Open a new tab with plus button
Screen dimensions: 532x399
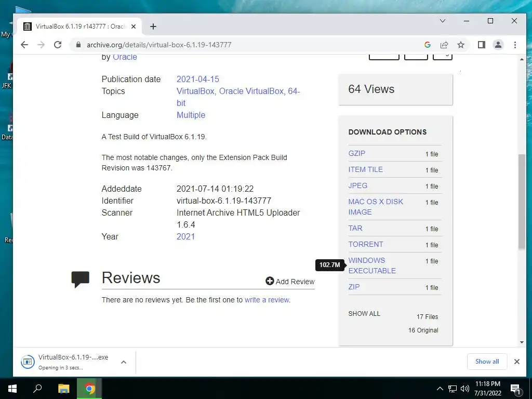pyautogui.click(x=153, y=26)
